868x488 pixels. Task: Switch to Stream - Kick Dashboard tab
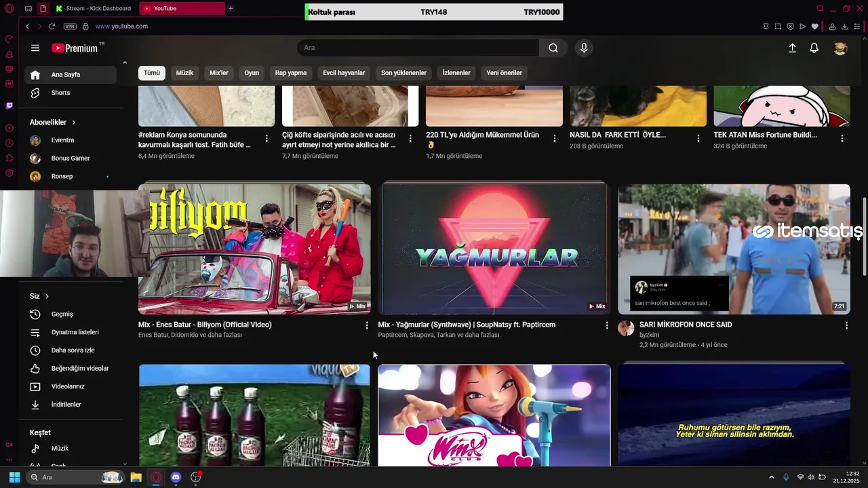94,8
